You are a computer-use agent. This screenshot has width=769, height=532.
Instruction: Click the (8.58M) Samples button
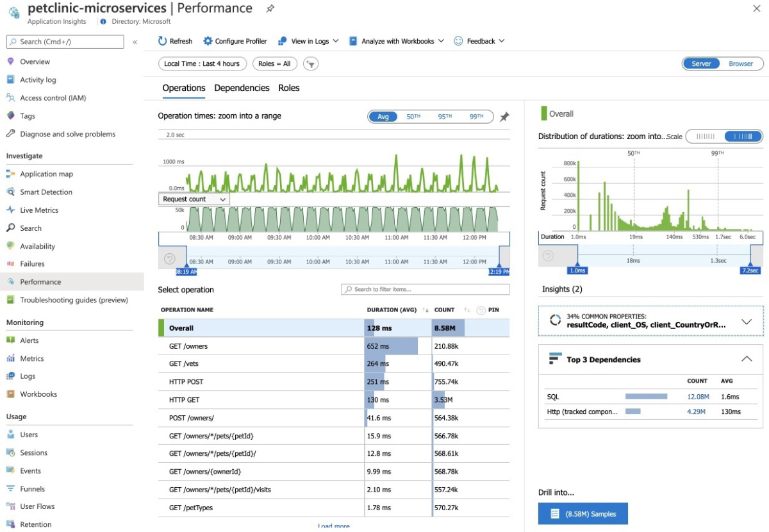coord(583,513)
